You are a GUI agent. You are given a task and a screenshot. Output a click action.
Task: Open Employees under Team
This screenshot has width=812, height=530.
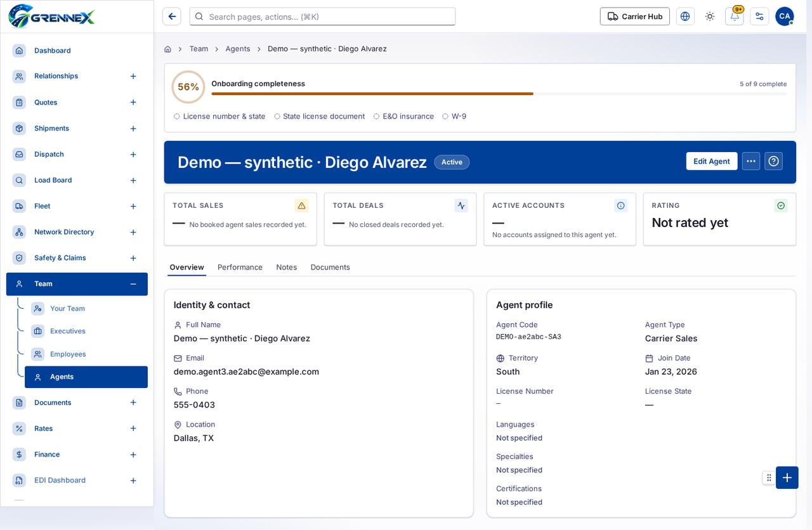(86, 354)
